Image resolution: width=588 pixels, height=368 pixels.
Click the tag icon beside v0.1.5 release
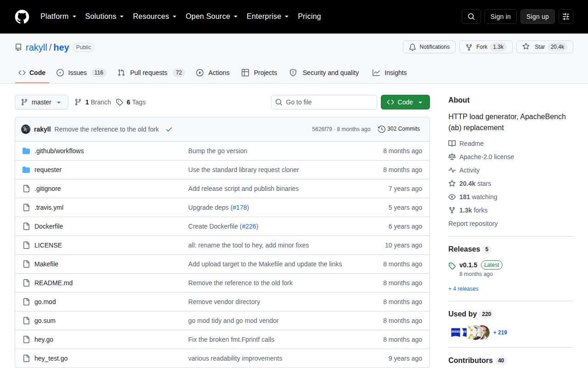[x=452, y=265]
